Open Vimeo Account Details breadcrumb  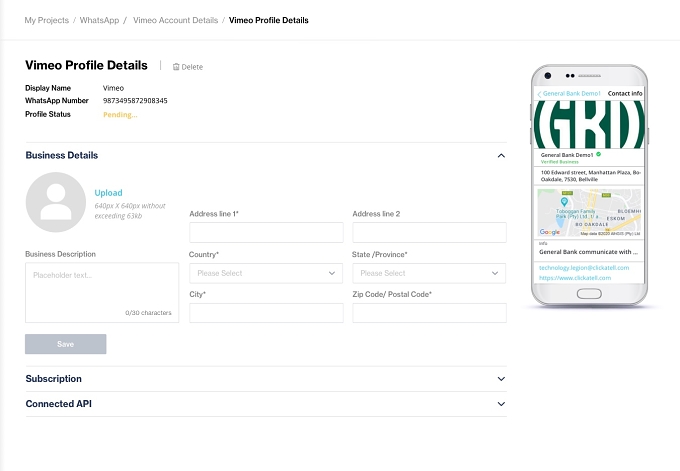[175, 20]
